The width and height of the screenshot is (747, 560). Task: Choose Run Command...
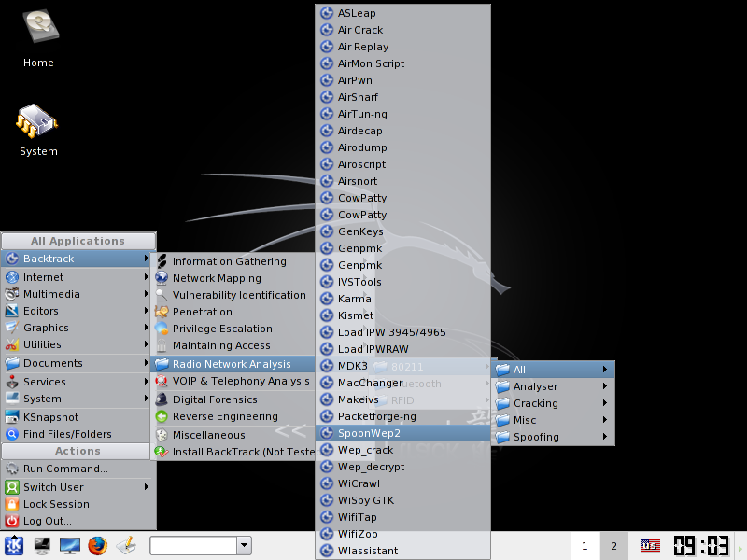point(77,469)
